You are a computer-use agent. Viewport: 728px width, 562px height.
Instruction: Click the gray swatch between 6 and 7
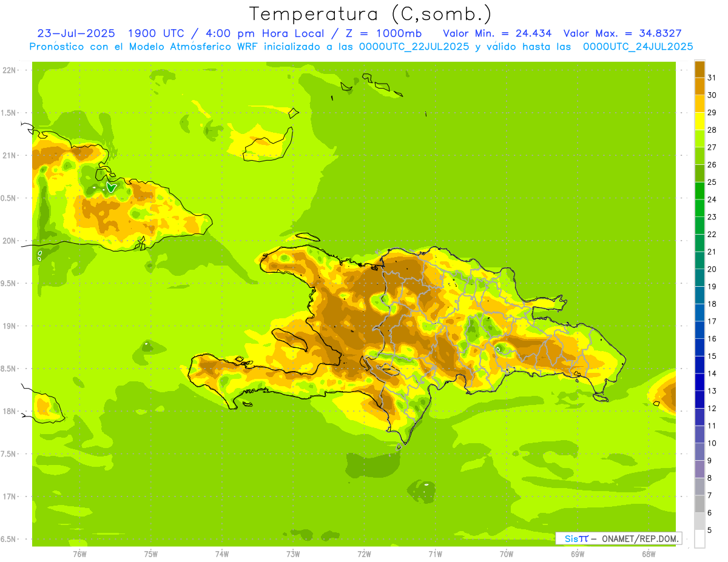(699, 504)
